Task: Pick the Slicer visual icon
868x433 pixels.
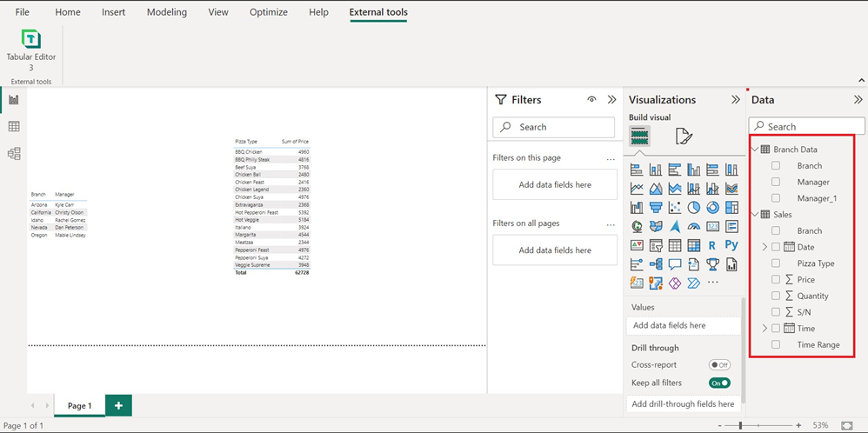Action: tap(656, 244)
